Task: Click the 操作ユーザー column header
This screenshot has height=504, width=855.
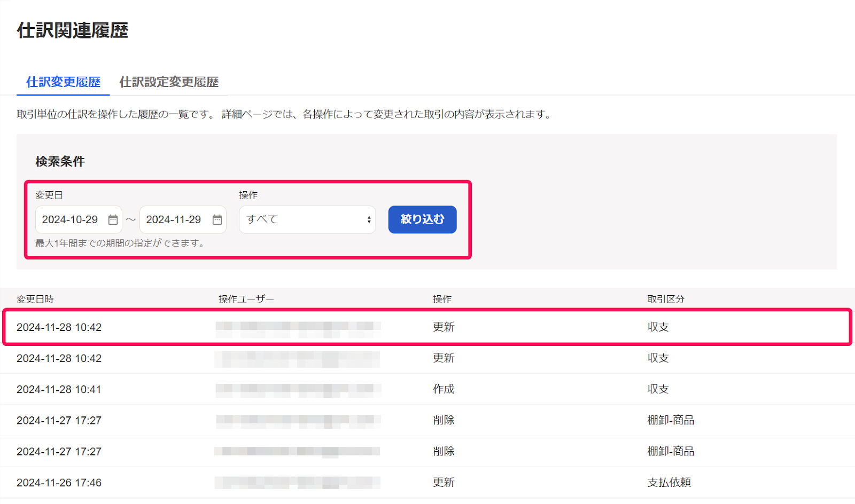Action: click(246, 299)
